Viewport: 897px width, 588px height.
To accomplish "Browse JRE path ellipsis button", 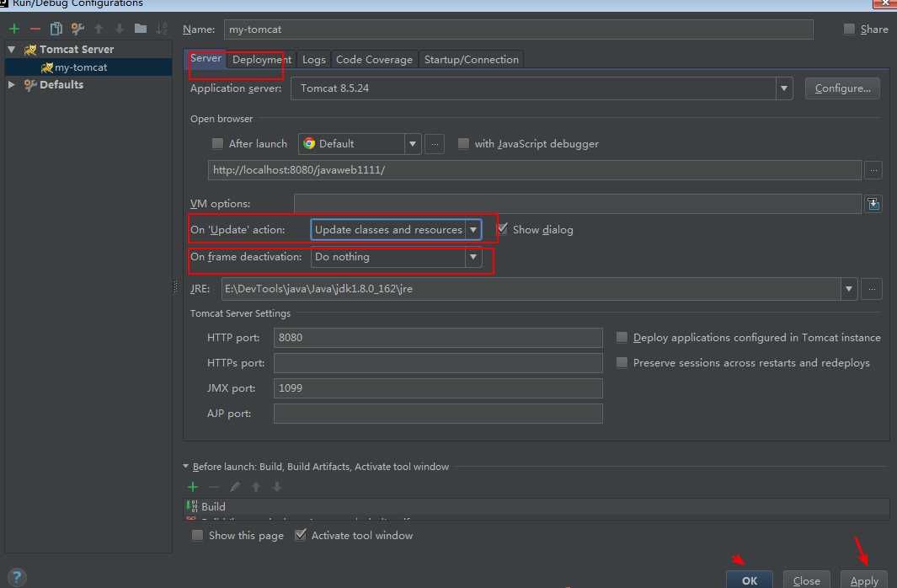I will [x=872, y=289].
